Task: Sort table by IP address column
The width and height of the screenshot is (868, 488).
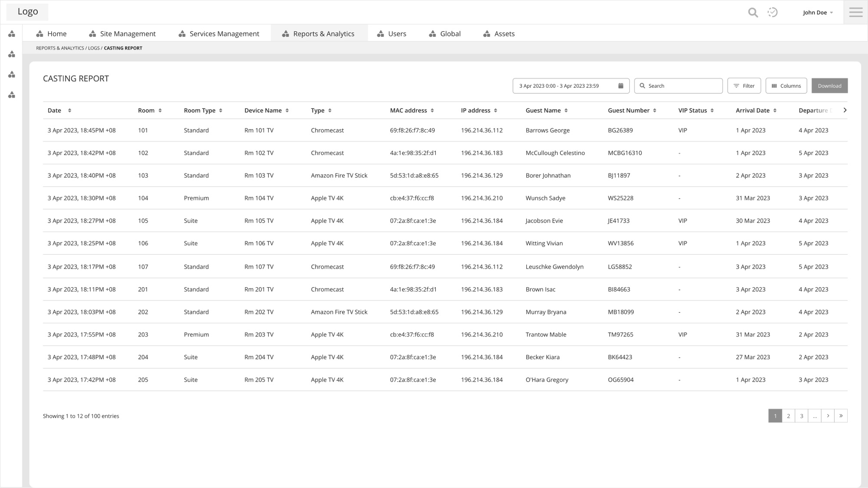Action: (x=496, y=111)
